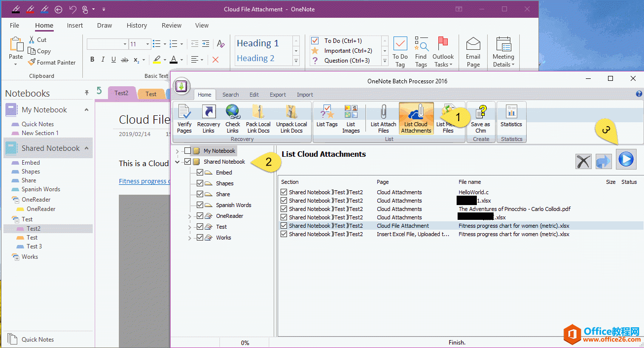Viewport: 644px width, 348px height.
Task: Uncheck the Spanish Words section checkbox
Action: pos(200,205)
